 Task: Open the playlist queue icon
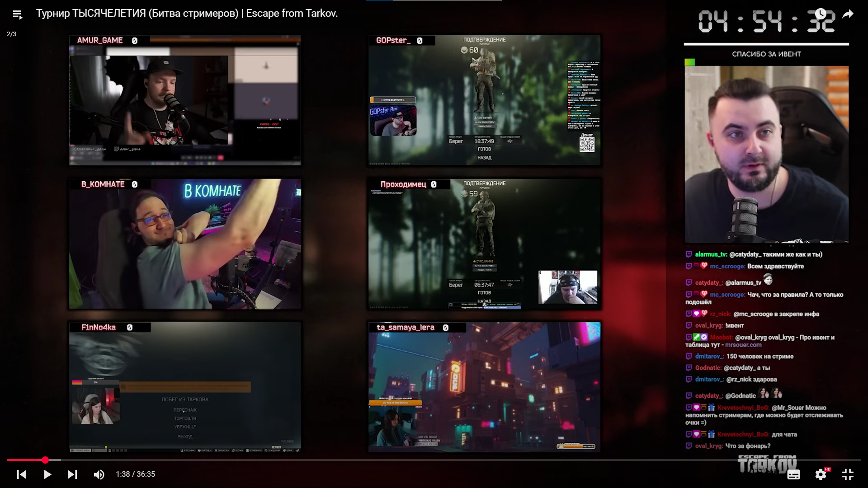pyautogui.click(x=17, y=14)
